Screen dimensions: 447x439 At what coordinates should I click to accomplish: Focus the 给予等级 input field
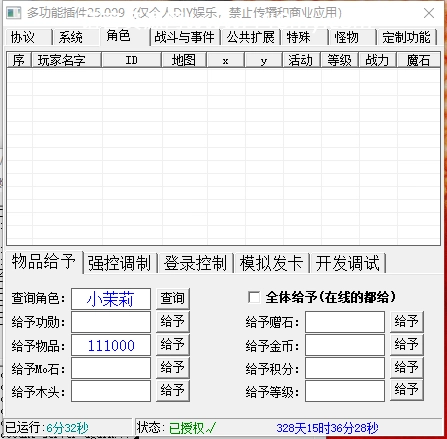click(345, 391)
